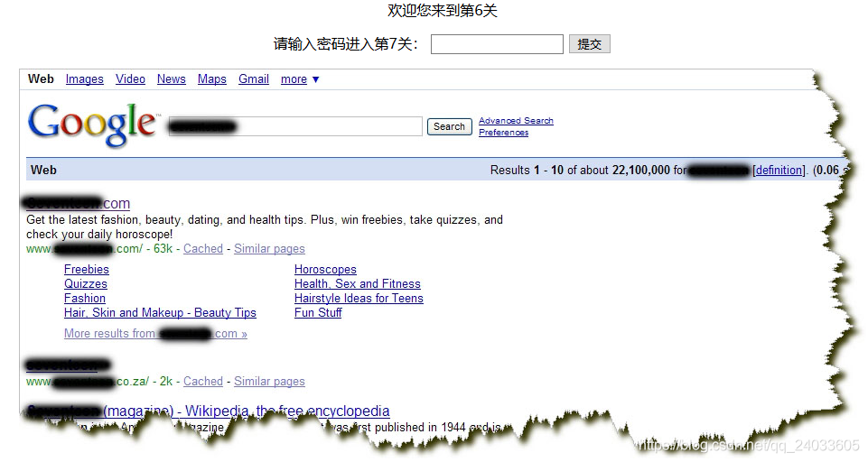
Task: Submit the password with the 提交 button
Action: [589, 44]
